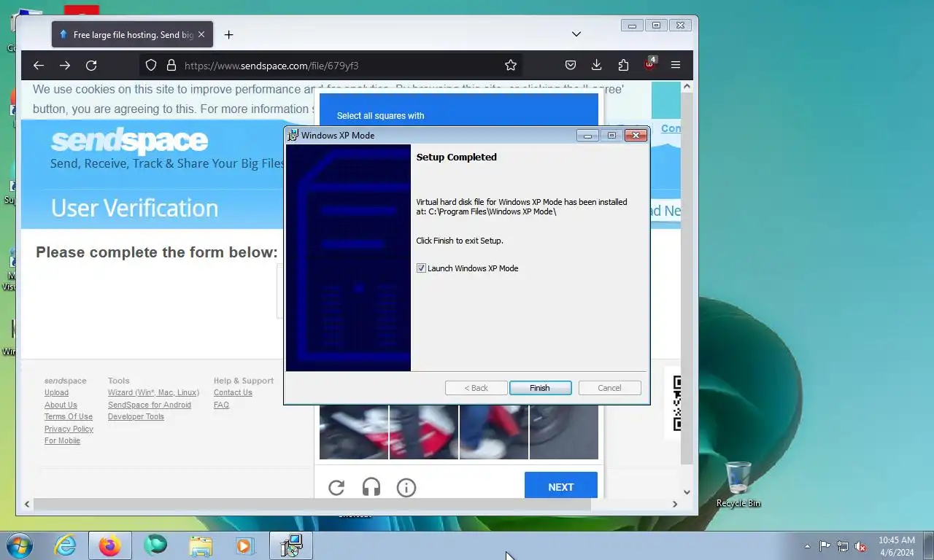Open the tracking protection shield icon

[x=151, y=66]
